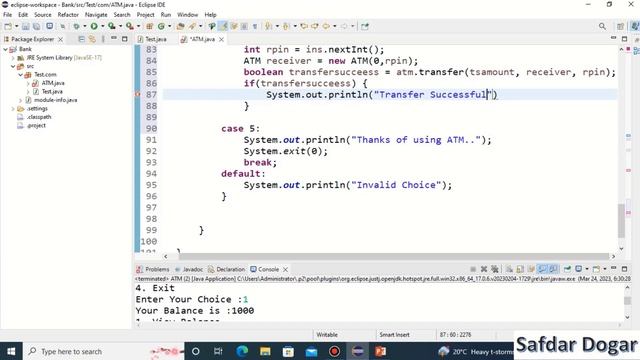Open the Back navigation history dropdown
Image resolution: width=640 pixels, height=360 pixels.
point(335,26)
